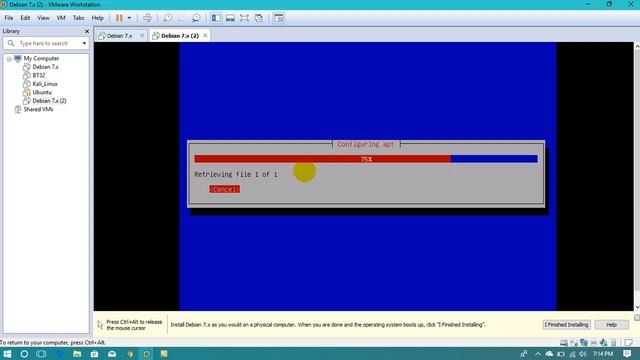Screen dimensions: 640x360
Task: Open the Windows Start menu
Action: point(7,354)
